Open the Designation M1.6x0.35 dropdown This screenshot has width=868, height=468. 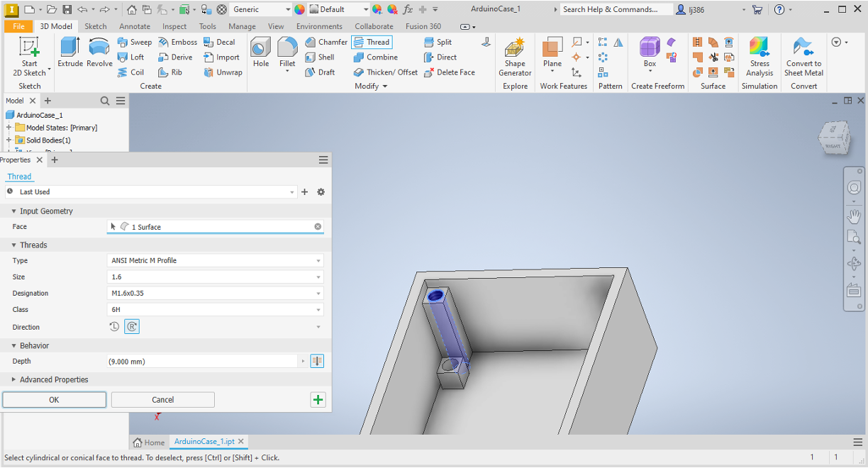[215, 293]
